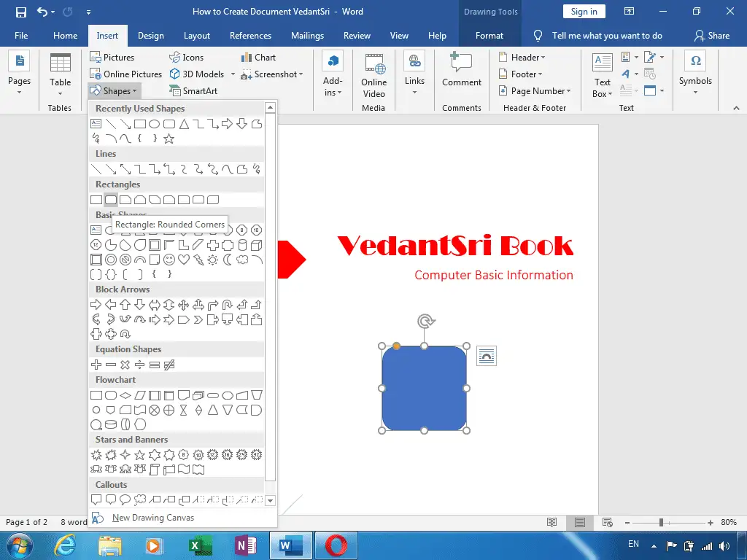Select the "No Symbol" prohibited shape
The height and width of the screenshot is (560, 747).
(x=125, y=260)
